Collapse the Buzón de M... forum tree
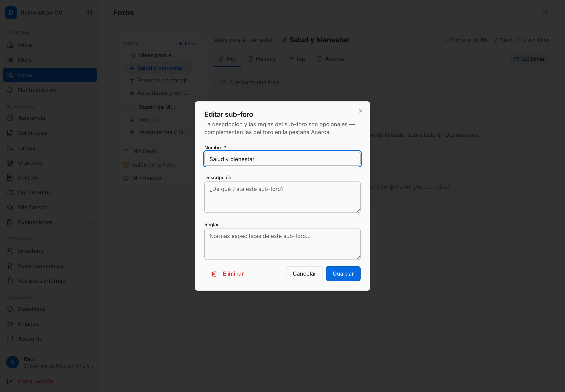Image resolution: width=565 pixels, height=392 pixels. tap(125, 107)
